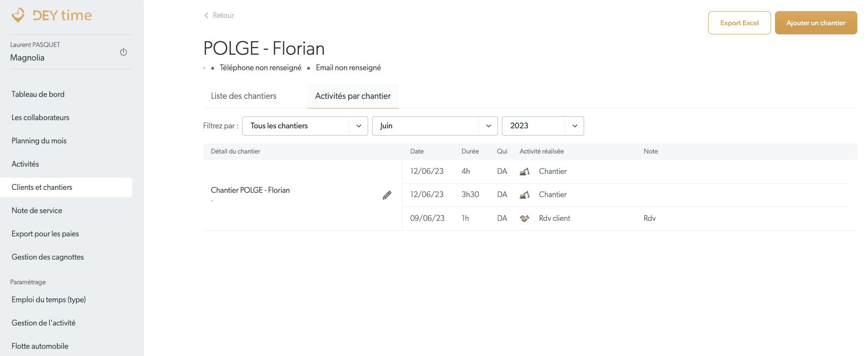Go to Gestion des cagnottes
This screenshot has height=356, width=868.
click(47, 257)
